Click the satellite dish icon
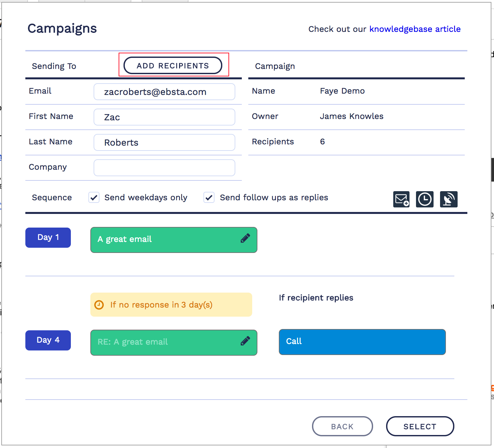This screenshot has height=448, width=494. [448, 199]
